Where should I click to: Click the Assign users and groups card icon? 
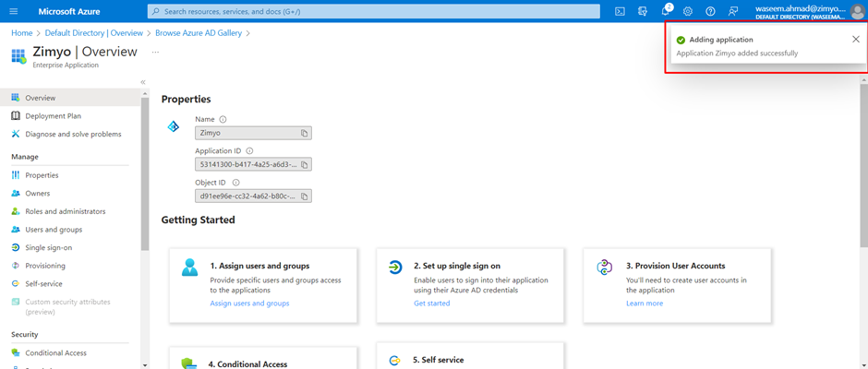pos(189,268)
